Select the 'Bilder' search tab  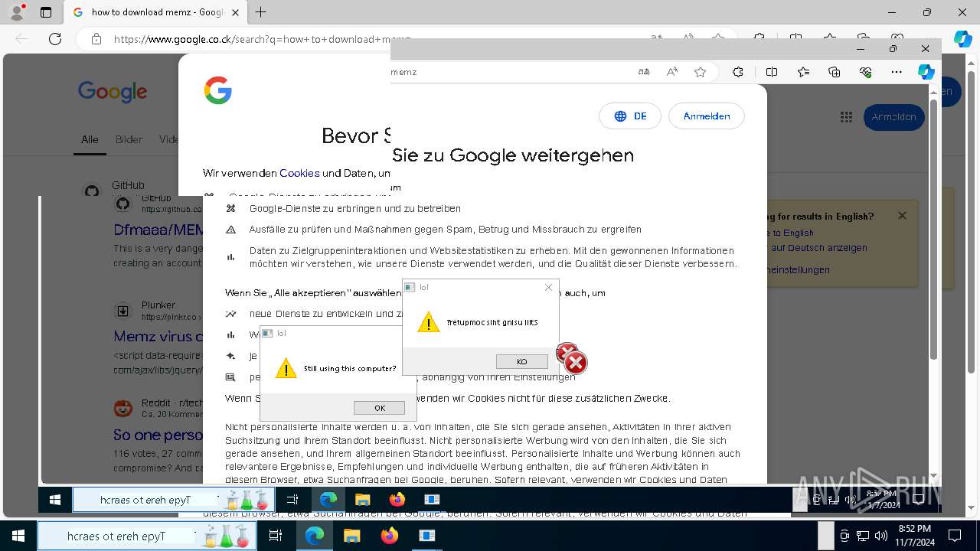pyautogui.click(x=129, y=139)
